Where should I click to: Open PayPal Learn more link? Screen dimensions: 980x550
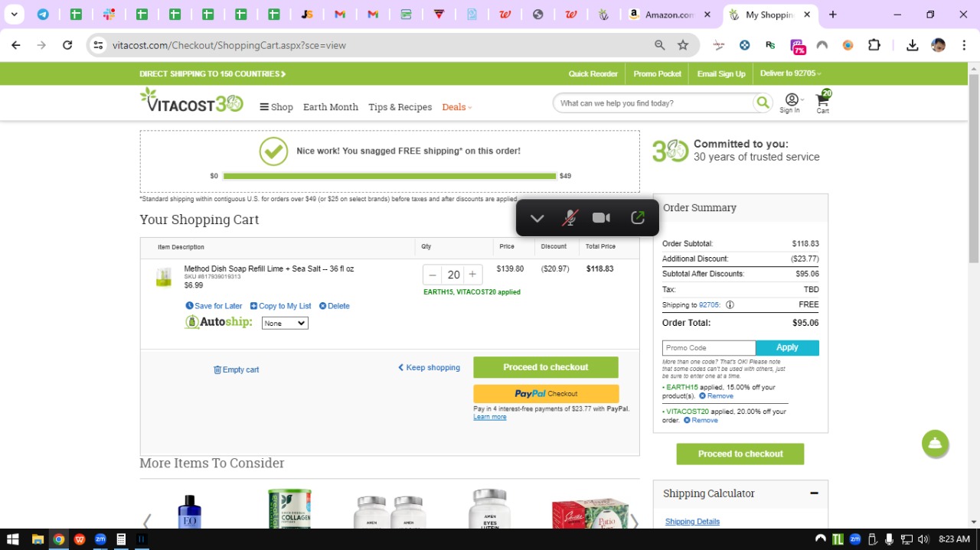point(489,417)
